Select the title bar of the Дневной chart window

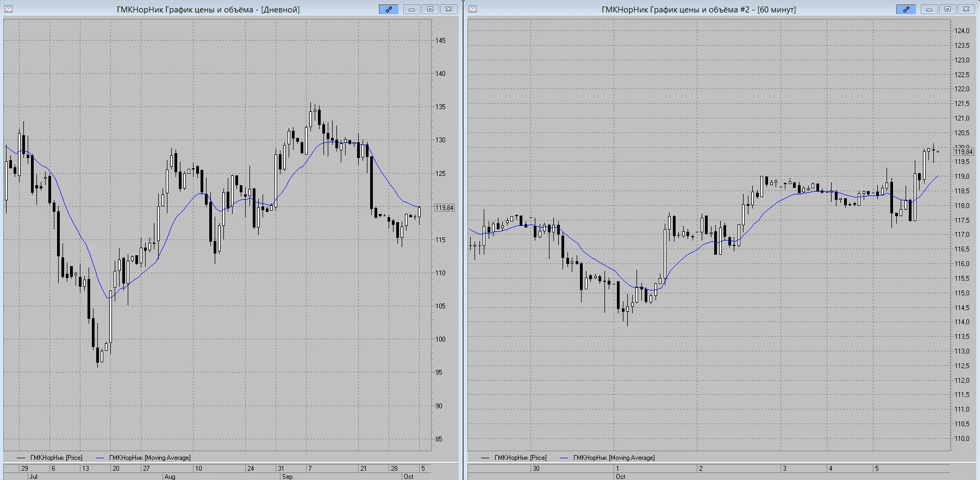point(208,9)
